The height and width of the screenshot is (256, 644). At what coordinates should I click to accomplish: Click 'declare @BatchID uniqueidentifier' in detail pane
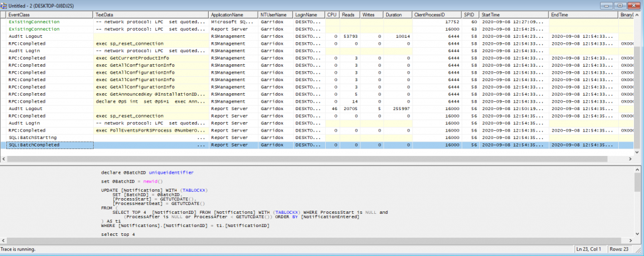[147, 172]
